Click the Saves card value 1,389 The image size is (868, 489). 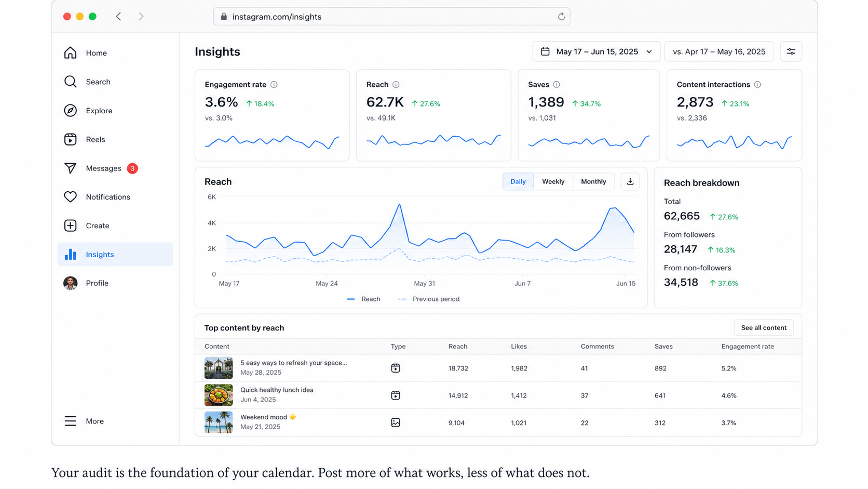tap(546, 102)
